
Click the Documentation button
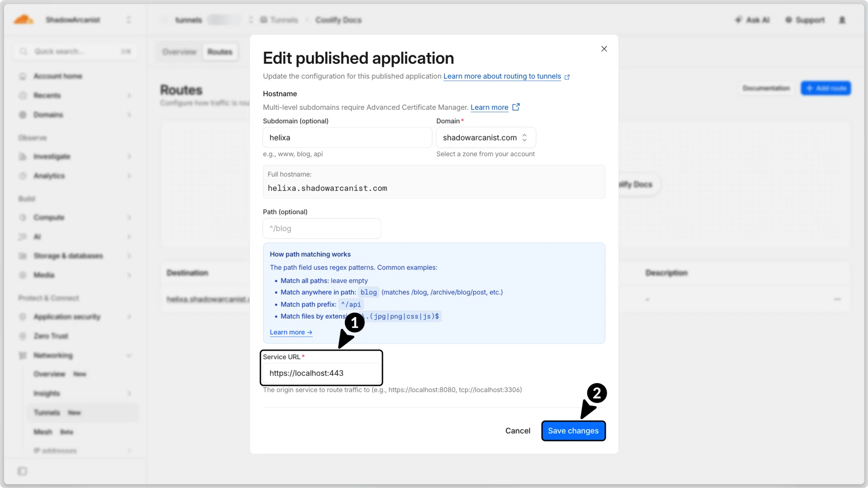point(766,88)
